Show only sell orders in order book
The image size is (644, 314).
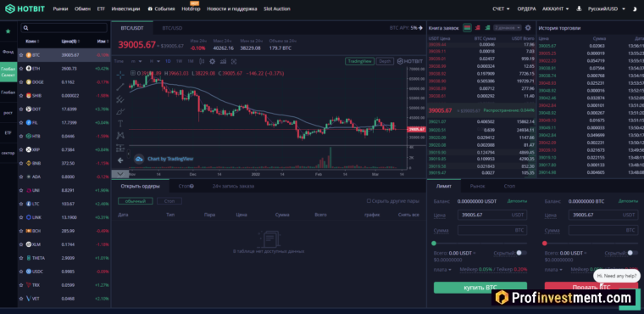pyautogui.click(x=477, y=27)
